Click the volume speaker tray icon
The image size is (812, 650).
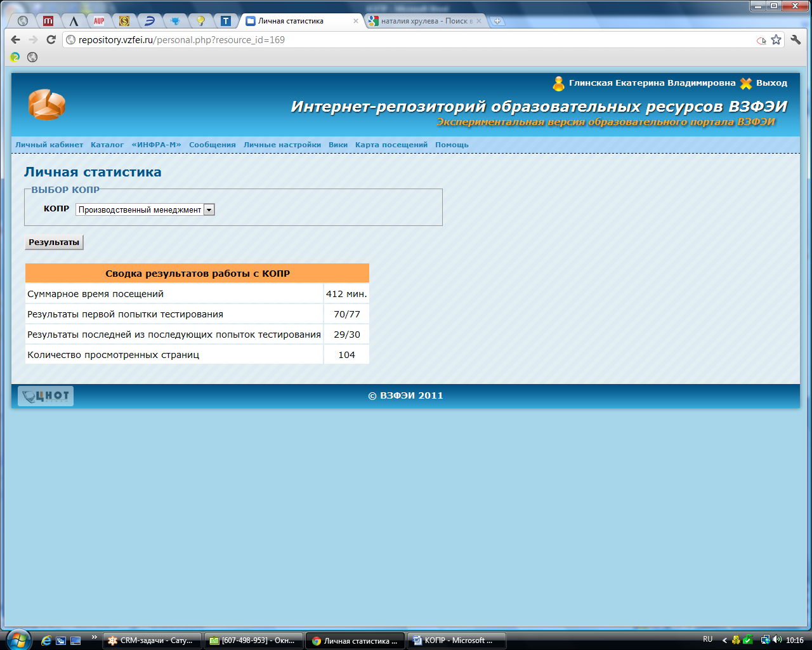(778, 640)
